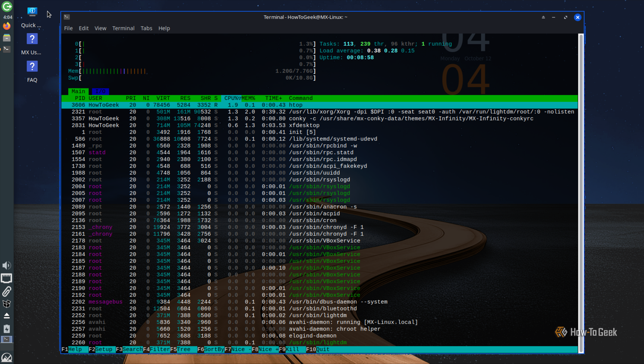The image size is (644, 364).
Task: Open the Tabs menu
Action: pos(146,28)
